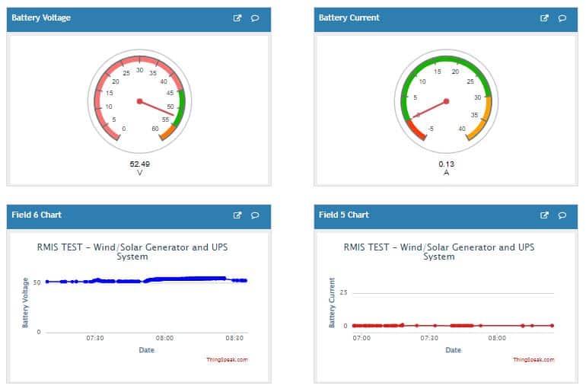
Task: Click ThingSpeak.com link in Field 5 Chart
Action: [533, 360]
